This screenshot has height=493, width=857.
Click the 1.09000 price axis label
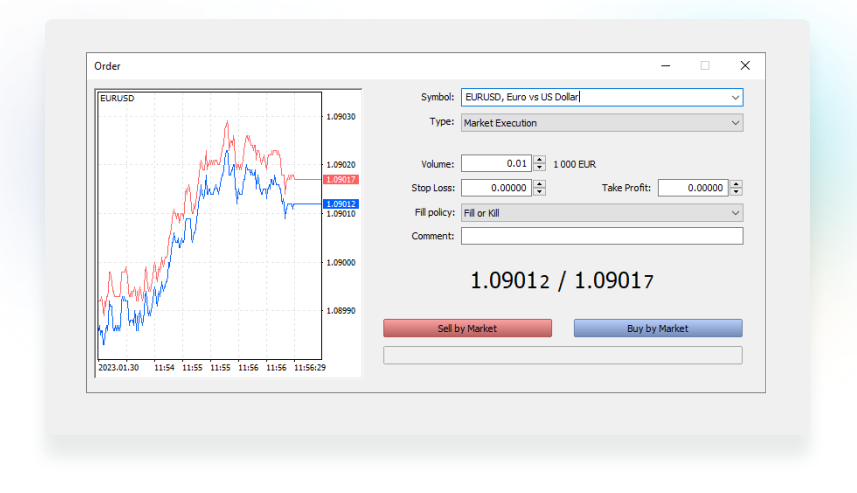341,262
